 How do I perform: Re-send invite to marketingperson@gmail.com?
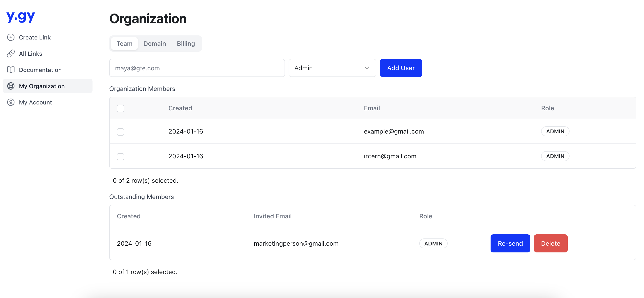tap(510, 243)
